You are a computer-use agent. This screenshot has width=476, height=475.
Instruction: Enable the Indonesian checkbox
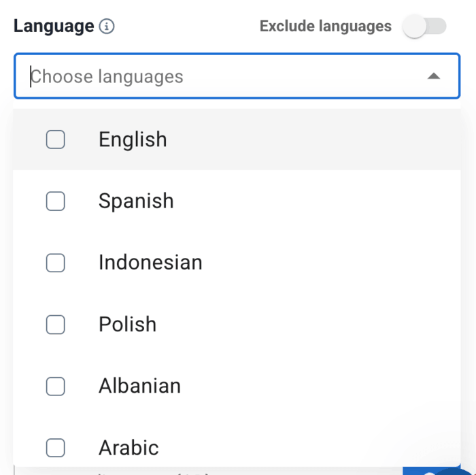56,263
